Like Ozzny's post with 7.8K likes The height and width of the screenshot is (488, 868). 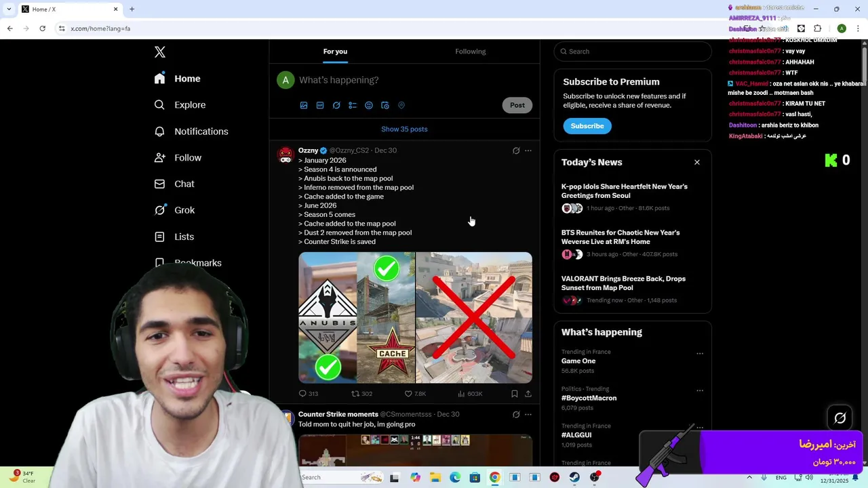(415, 394)
